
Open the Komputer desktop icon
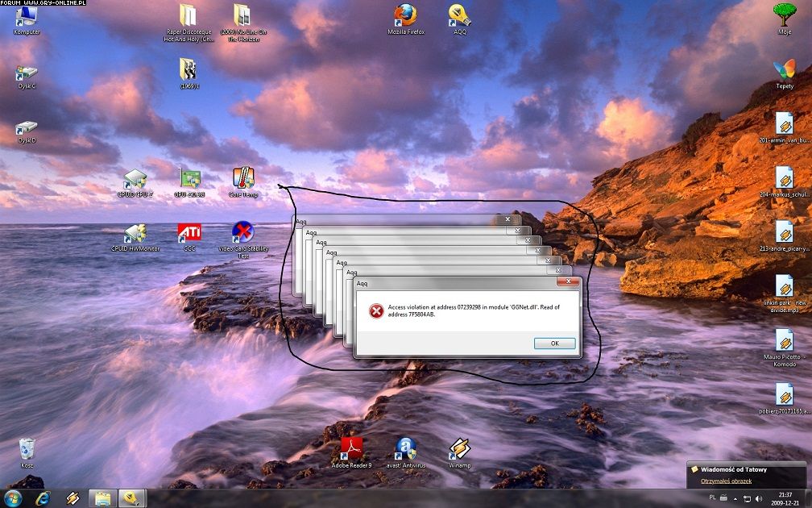pyautogui.click(x=27, y=16)
